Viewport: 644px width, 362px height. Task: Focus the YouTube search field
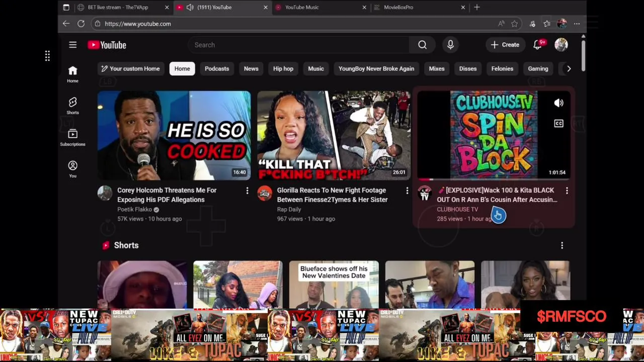click(x=299, y=45)
